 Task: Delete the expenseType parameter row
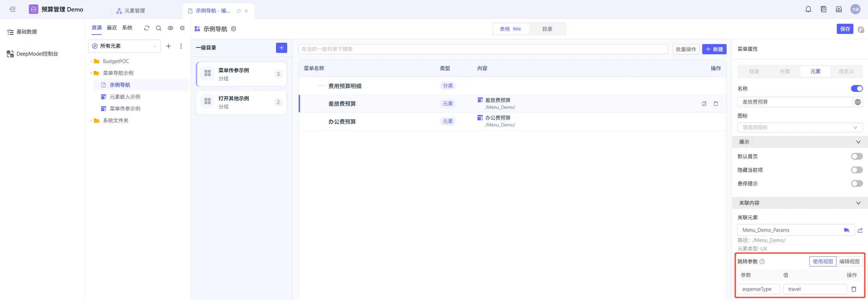point(854,289)
